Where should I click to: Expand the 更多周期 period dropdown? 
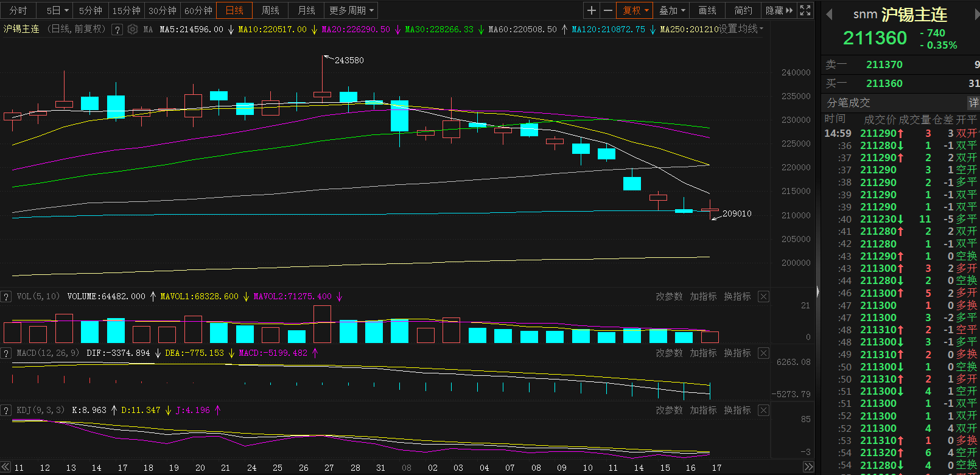[352, 10]
